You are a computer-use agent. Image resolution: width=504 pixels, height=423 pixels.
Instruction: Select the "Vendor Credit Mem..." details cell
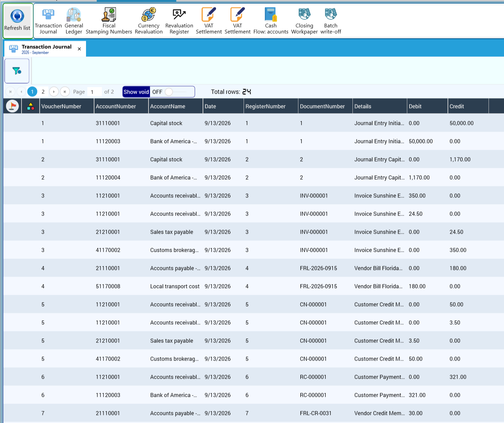[x=379, y=413]
